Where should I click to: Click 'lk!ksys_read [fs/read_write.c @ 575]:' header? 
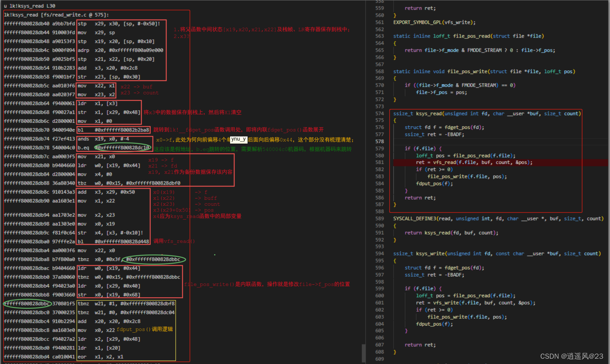pyautogui.click(x=56, y=15)
